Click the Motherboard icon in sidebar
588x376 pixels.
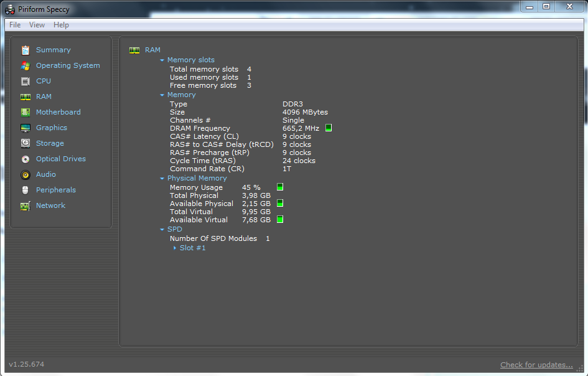click(26, 112)
